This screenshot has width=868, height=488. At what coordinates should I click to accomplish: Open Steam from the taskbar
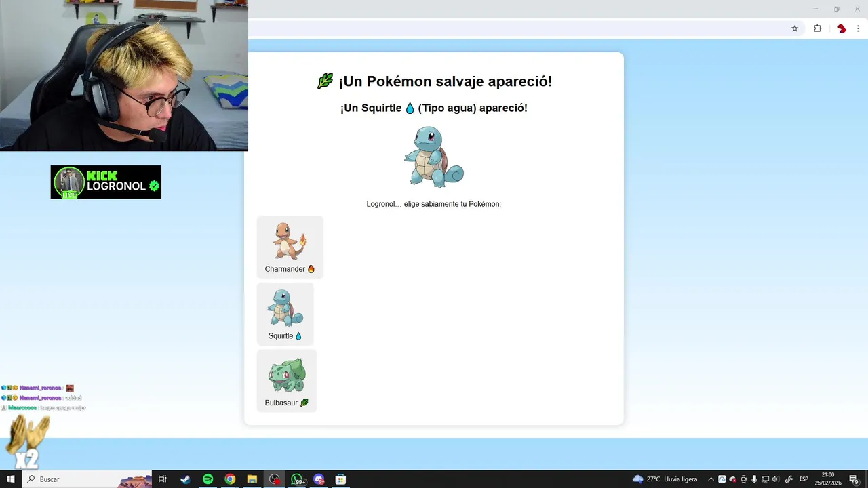point(185,479)
